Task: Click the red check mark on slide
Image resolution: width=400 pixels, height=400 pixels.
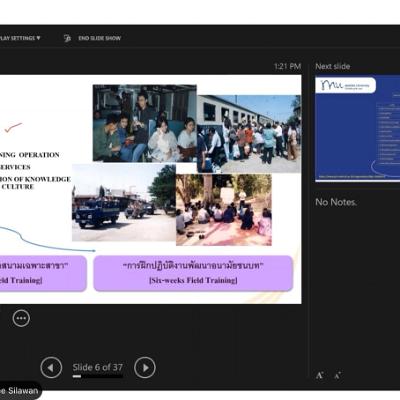Action: click(13, 127)
